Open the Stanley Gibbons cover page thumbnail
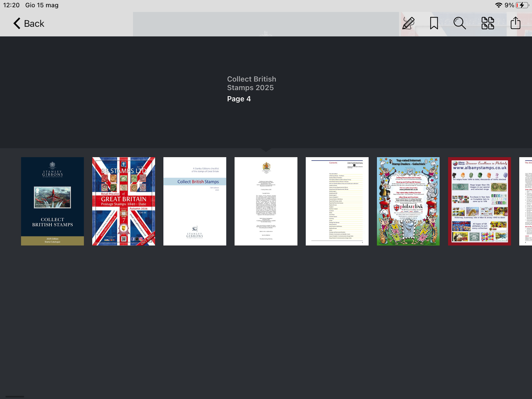The image size is (532, 399). pos(52,201)
